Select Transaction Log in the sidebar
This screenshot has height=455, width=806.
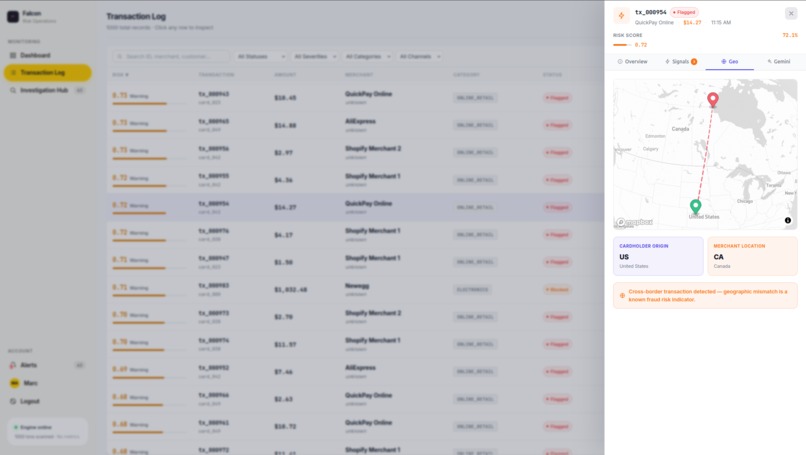pyautogui.click(x=47, y=72)
